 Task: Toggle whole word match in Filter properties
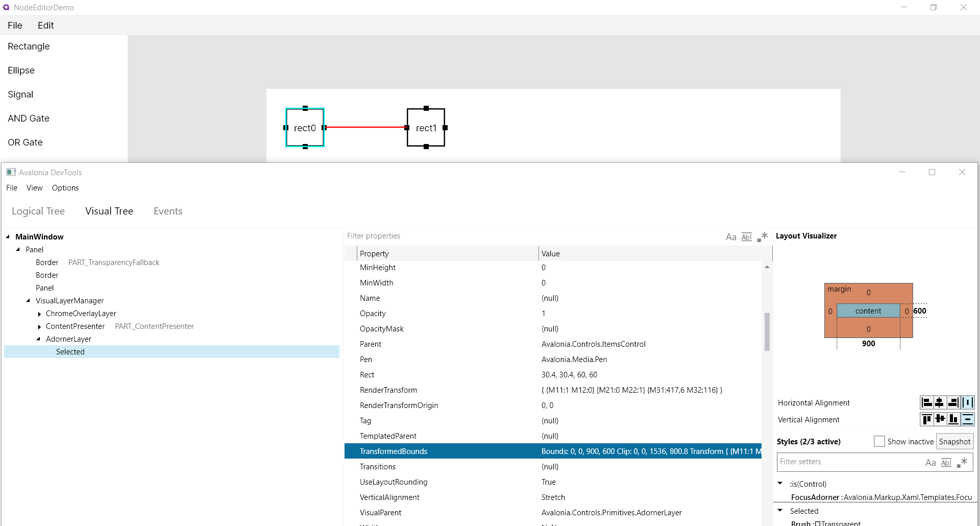pos(747,236)
